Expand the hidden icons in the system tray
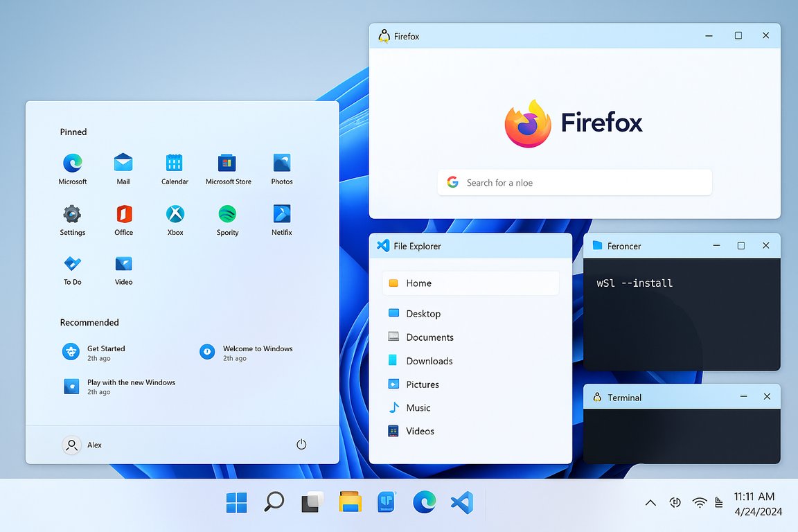This screenshot has width=798, height=532. [650, 502]
